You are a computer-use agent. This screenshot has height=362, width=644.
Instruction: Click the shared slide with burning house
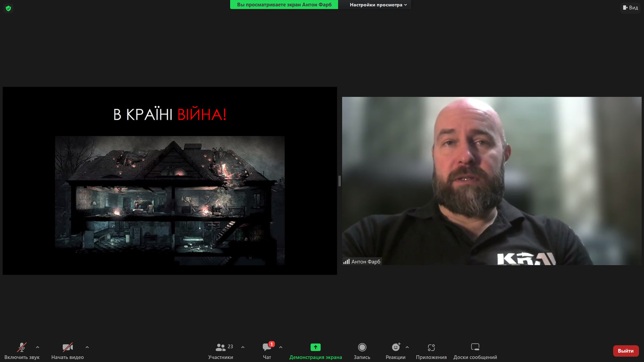[x=170, y=181]
